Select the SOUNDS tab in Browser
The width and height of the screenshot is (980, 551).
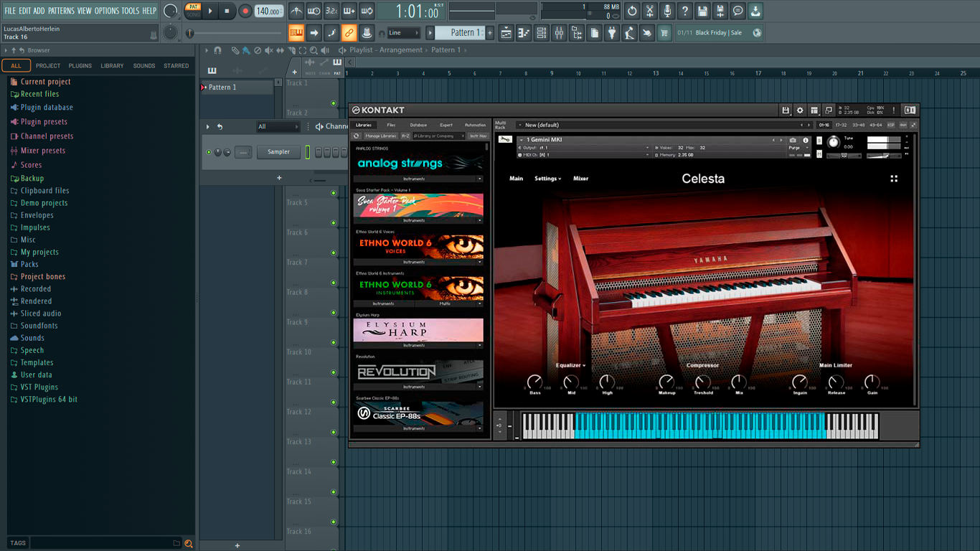[x=144, y=65]
